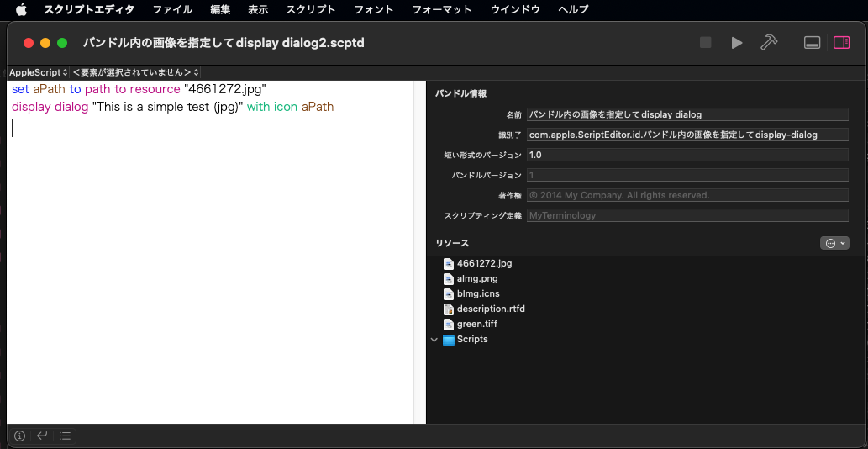Open the フォーマット menu
Screen dimensions: 868x449
(442, 9)
